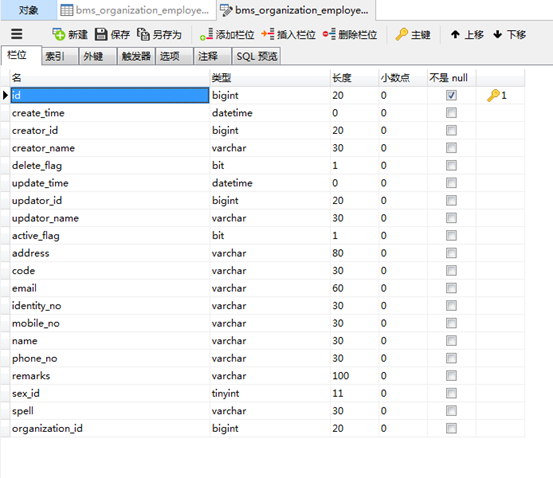The height and width of the screenshot is (478, 553).
Task: Select the identity_no field name
Action: tap(110, 305)
